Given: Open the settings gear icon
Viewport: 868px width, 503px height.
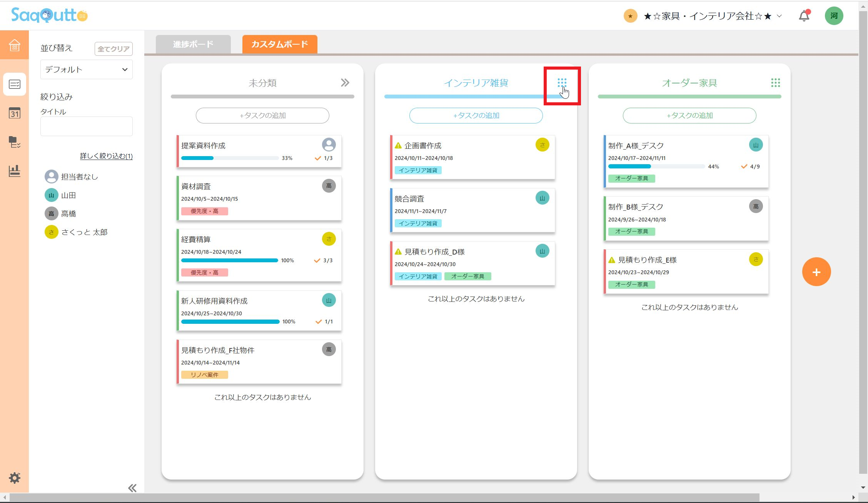Looking at the screenshot, I should coord(15,478).
